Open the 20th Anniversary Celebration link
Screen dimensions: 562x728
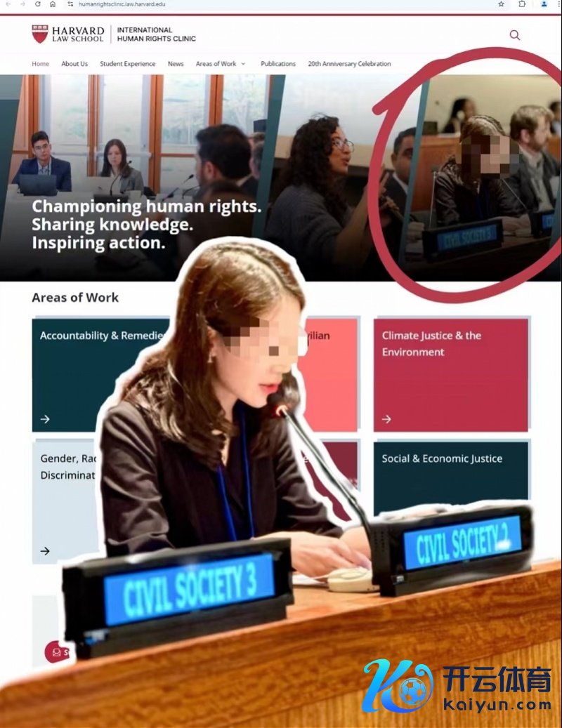tap(349, 64)
